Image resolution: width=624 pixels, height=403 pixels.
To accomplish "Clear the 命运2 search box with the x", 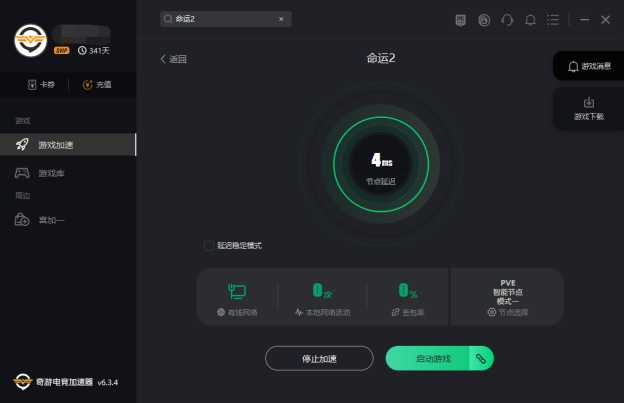I will point(281,19).
